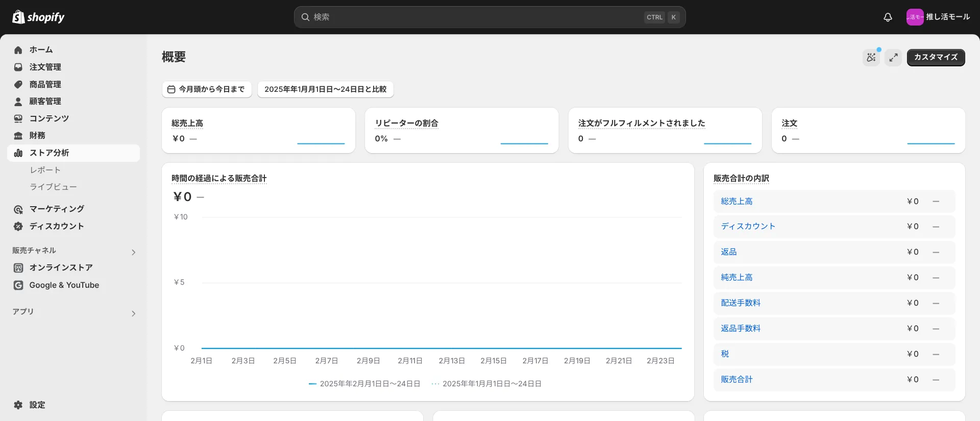Click the ディスカウント badge icon
This screenshot has height=421, width=980.
[18, 227]
